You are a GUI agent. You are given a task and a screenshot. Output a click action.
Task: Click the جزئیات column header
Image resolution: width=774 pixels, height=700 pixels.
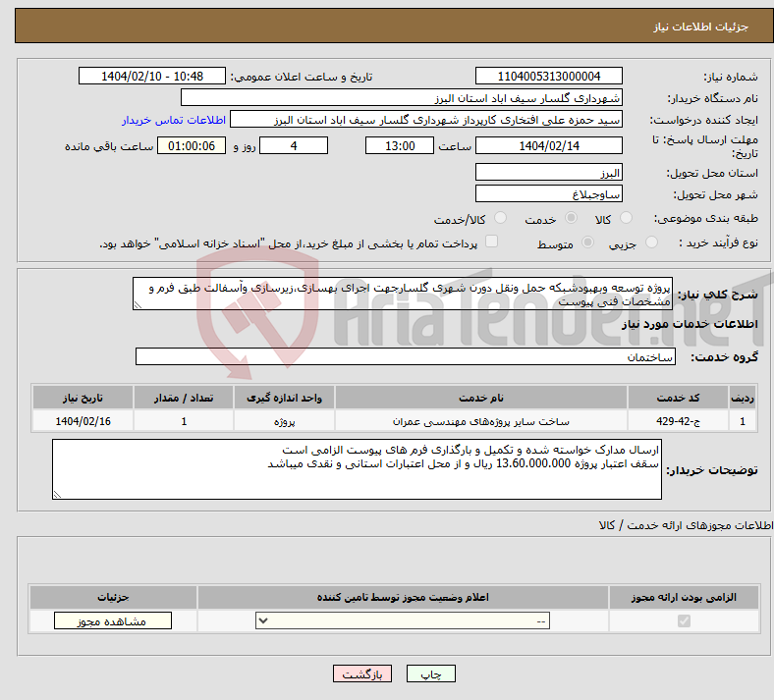point(113,597)
